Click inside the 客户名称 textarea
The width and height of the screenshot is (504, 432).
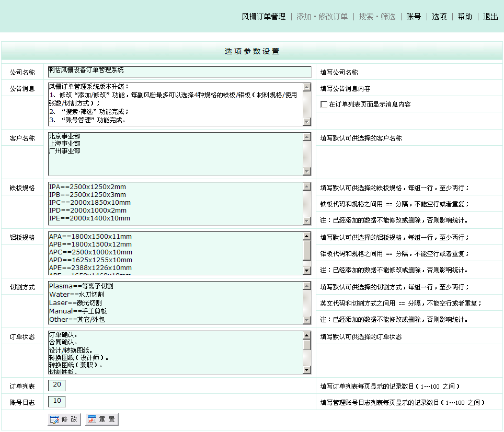click(175, 154)
